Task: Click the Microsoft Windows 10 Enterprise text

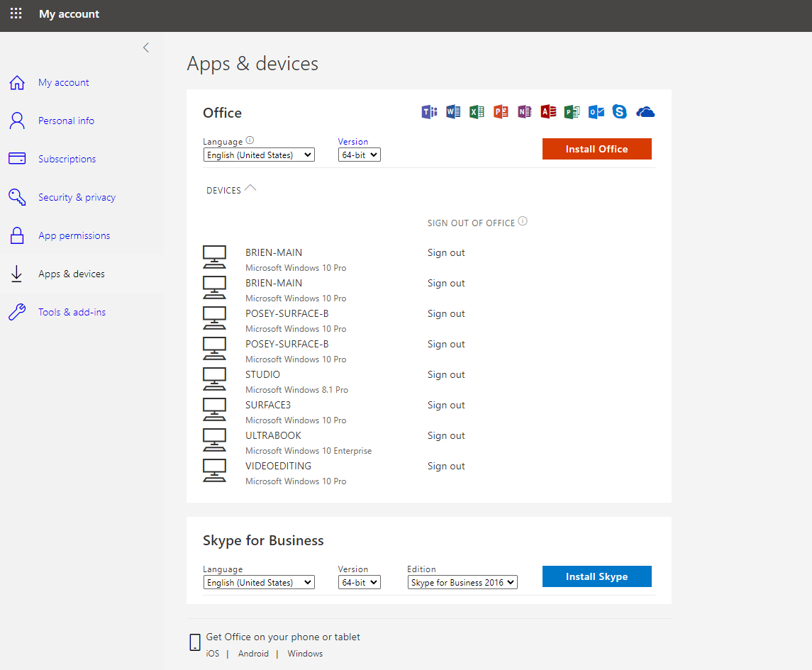Action: tap(308, 451)
